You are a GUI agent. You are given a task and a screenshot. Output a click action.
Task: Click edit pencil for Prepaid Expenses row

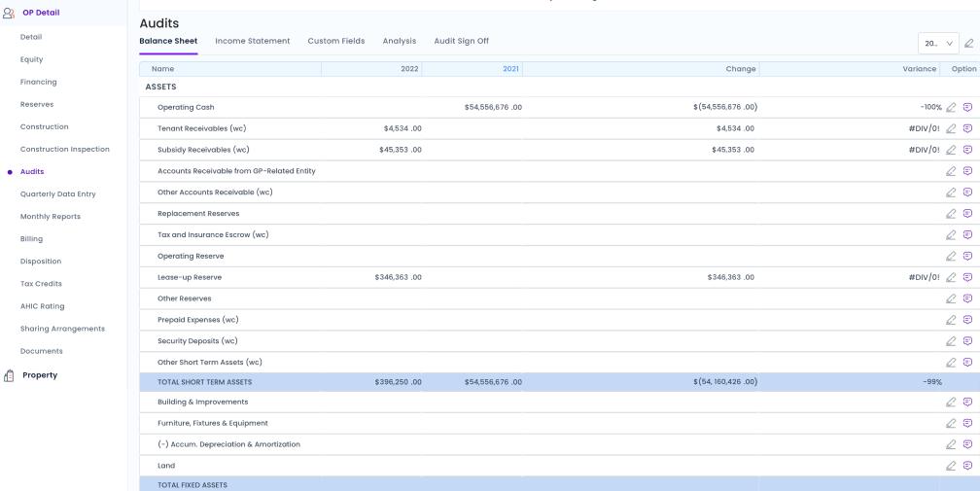(x=951, y=320)
